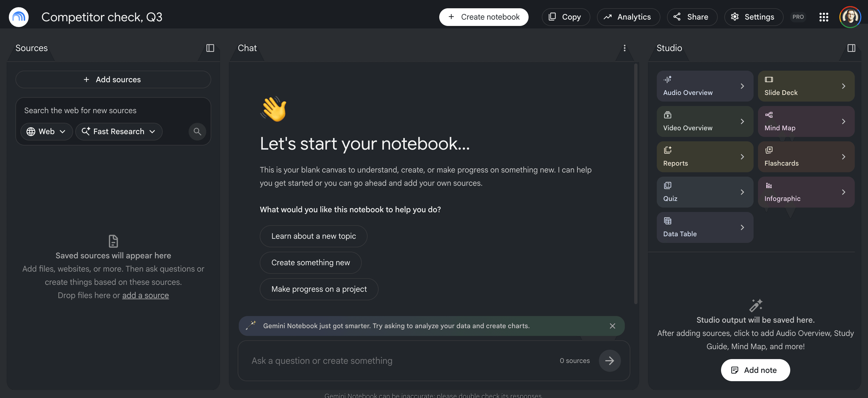868x398 pixels.
Task: Open Analytics from the header
Action: [628, 17]
